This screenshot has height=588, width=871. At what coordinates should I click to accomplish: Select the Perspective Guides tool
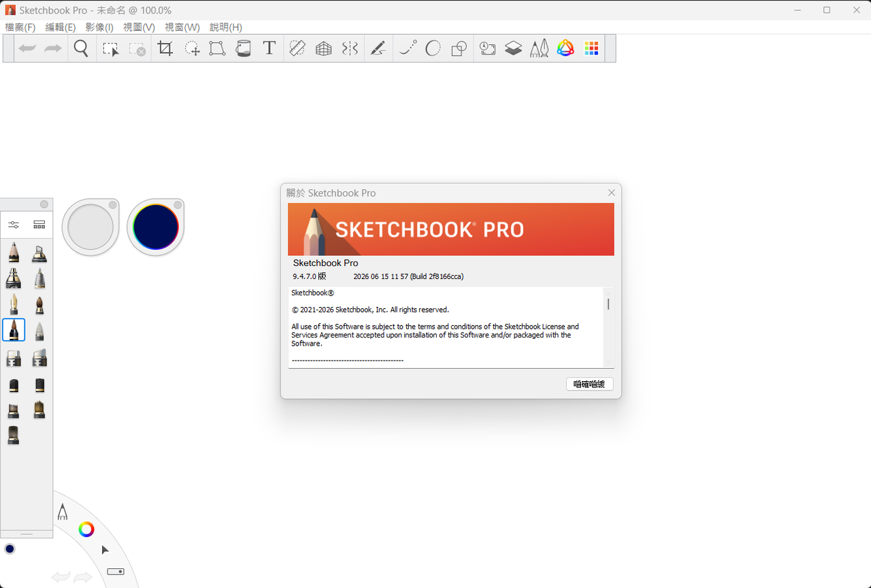pos(324,48)
